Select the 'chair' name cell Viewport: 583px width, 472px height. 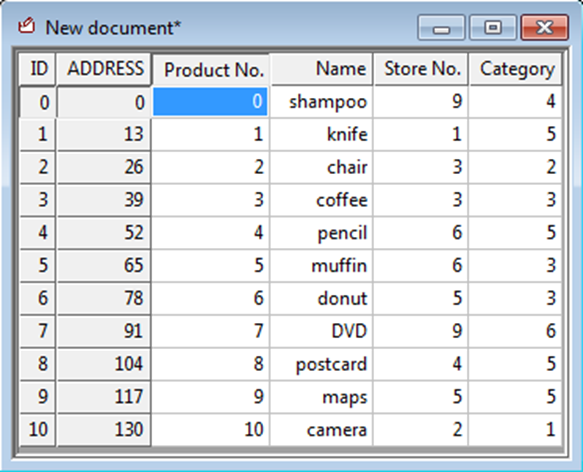pyautogui.click(x=321, y=167)
